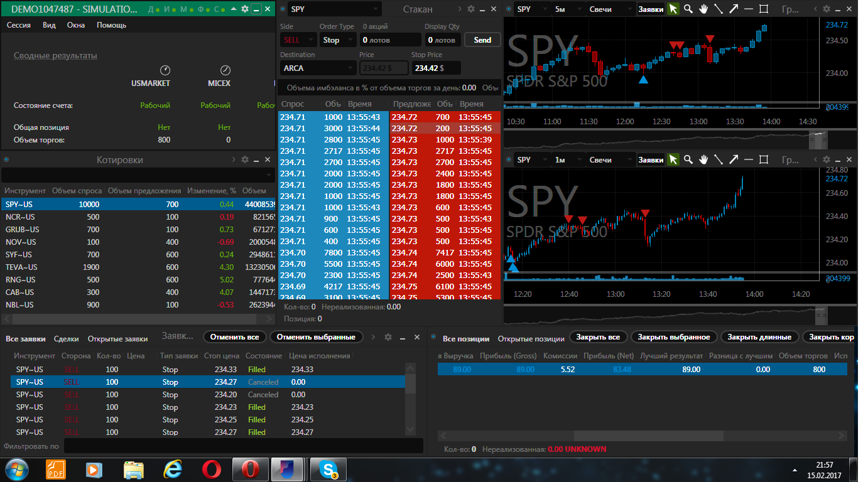This screenshot has height=482, width=868.
Task: Open the PDF reader taskbar icon
Action: pos(55,469)
